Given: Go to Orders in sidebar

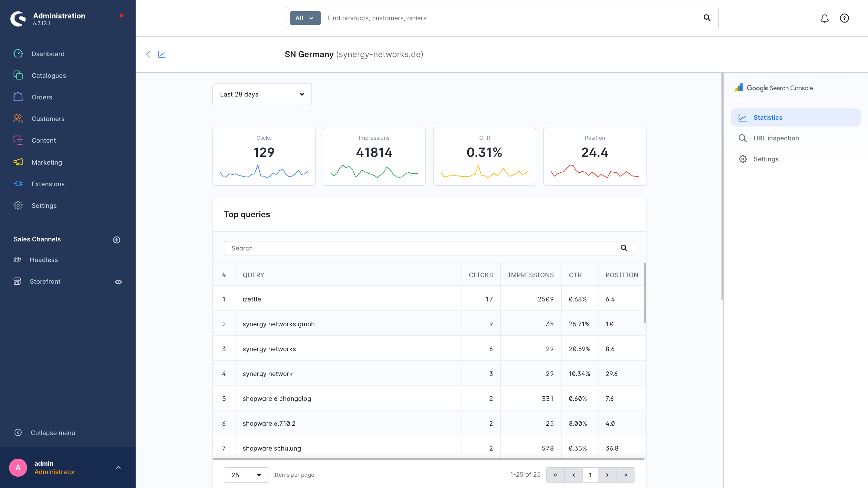Looking at the screenshot, I should (42, 97).
